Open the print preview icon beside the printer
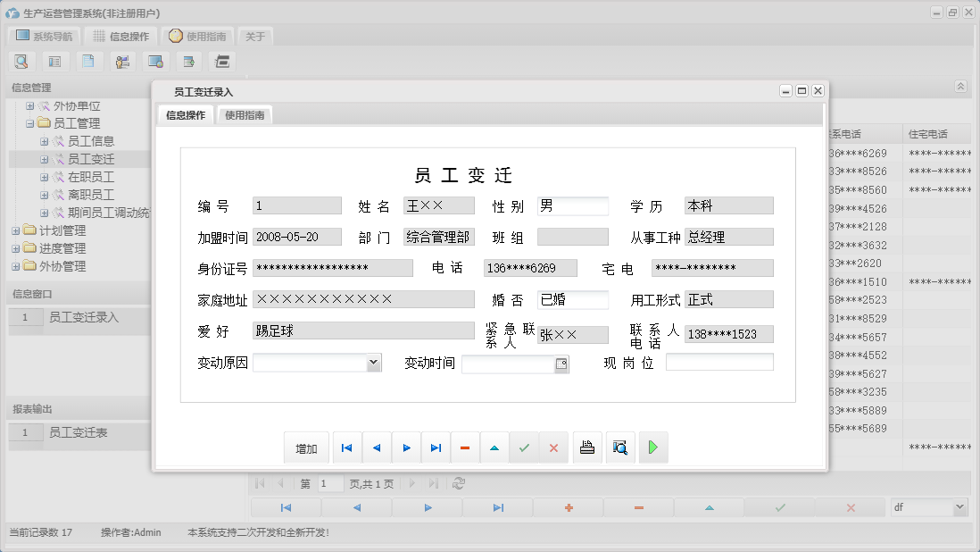This screenshot has height=552, width=980. point(620,447)
